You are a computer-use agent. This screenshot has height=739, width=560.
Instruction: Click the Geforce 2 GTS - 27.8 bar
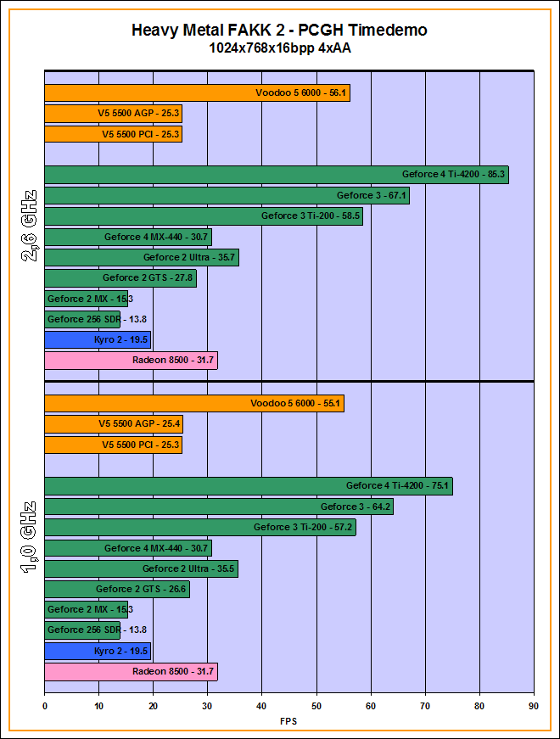tap(120, 278)
